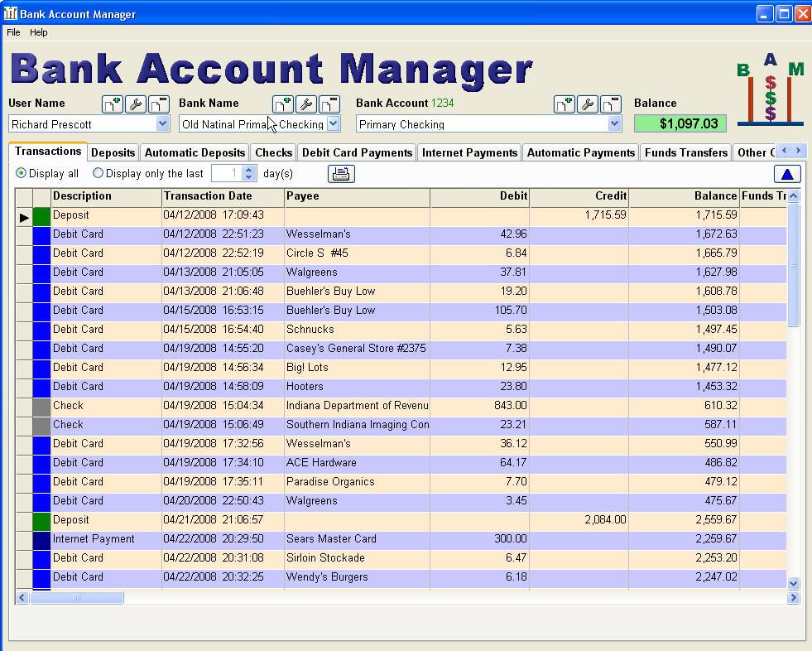Select the Big! Lots payee cell
This screenshot has width=812, height=651.
pyautogui.click(x=357, y=368)
